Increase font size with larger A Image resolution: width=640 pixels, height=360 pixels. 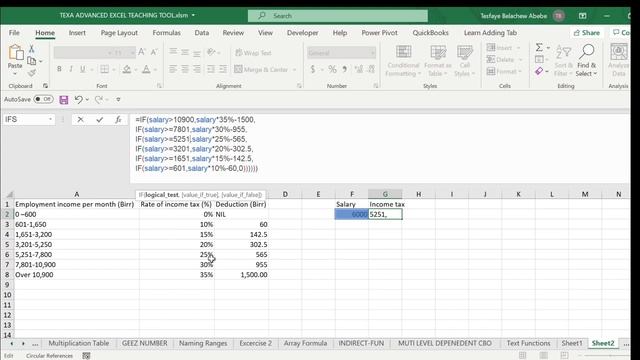tap(142, 52)
